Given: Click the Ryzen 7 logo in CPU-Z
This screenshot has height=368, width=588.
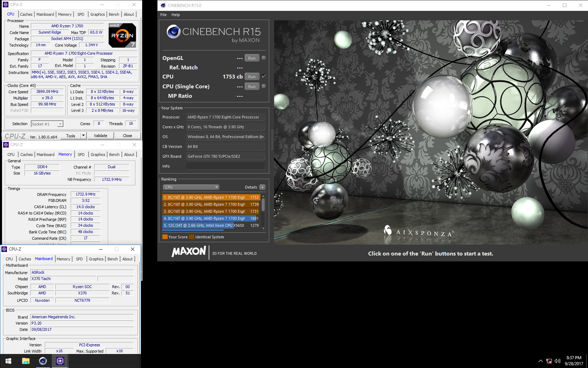Looking at the screenshot, I should coord(122,35).
